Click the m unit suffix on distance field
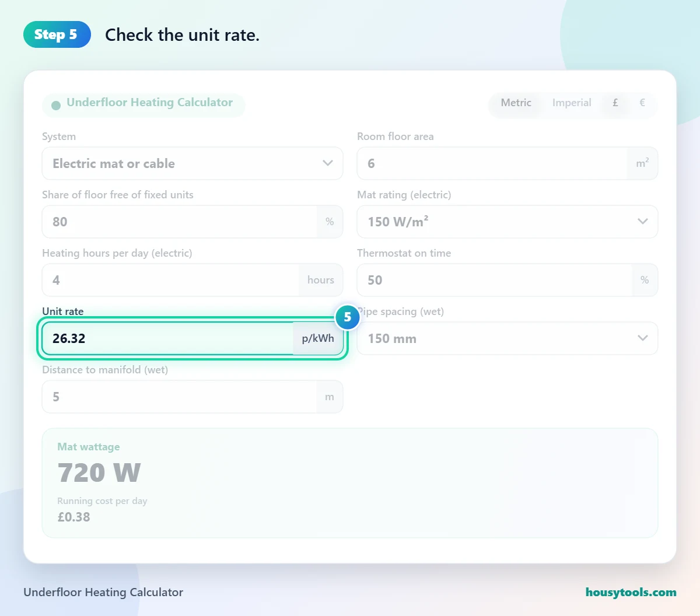 coord(330,397)
